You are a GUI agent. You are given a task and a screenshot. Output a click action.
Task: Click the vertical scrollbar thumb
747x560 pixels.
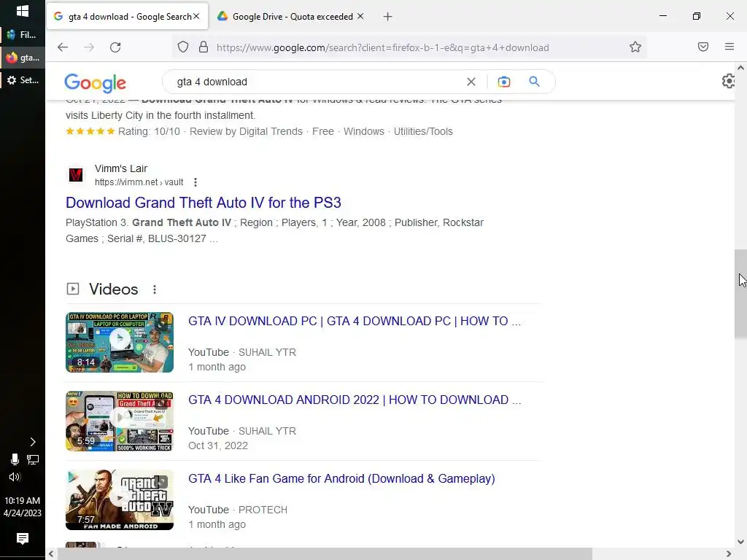click(x=740, y=293)
